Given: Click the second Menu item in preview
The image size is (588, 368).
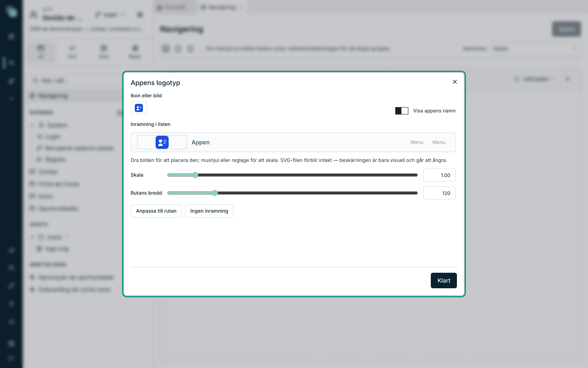Looking at the screenshot, I should click(439, 142).
